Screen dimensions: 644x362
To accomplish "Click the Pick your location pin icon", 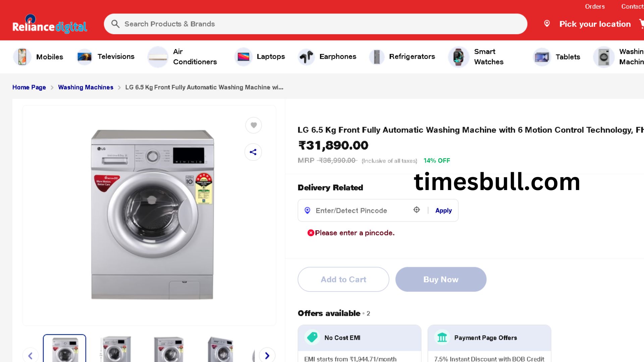I will click(547, 23).
